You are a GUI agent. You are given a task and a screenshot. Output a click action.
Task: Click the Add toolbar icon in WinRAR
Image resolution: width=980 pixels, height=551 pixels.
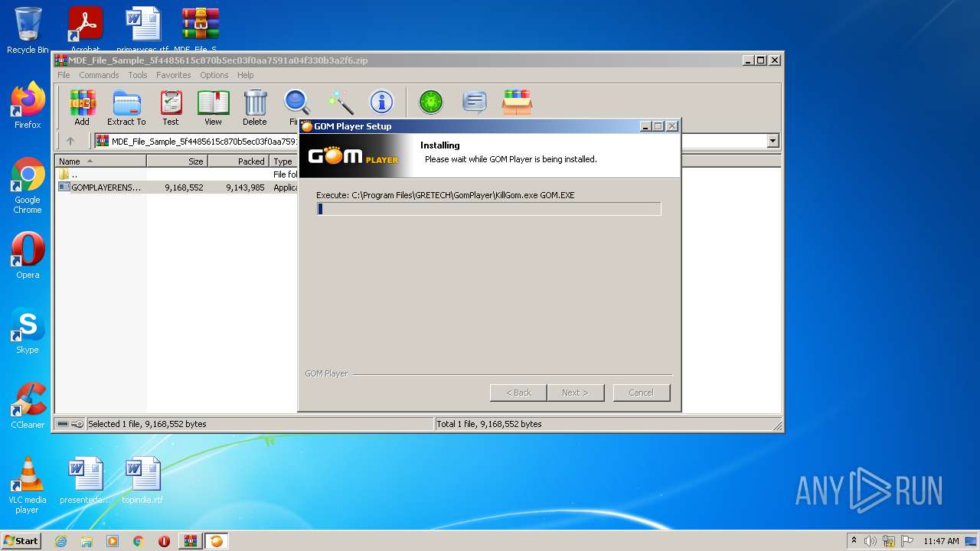click(82, 108)
